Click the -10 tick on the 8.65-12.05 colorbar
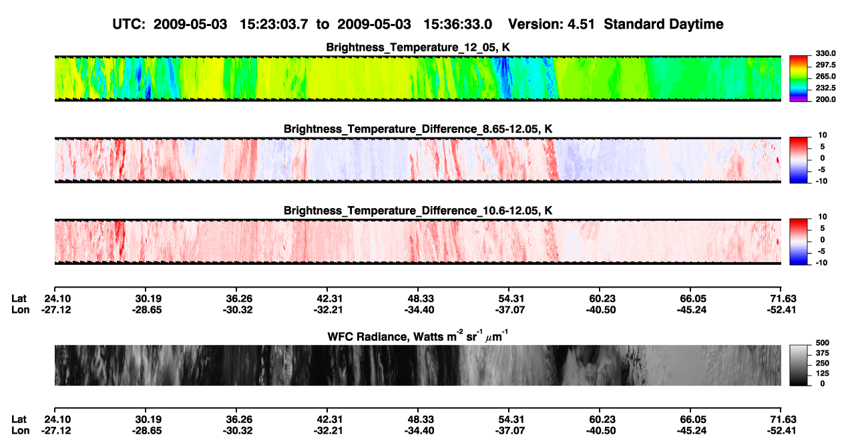The width and height of the screenshot is (868, 445). point(821,181)
